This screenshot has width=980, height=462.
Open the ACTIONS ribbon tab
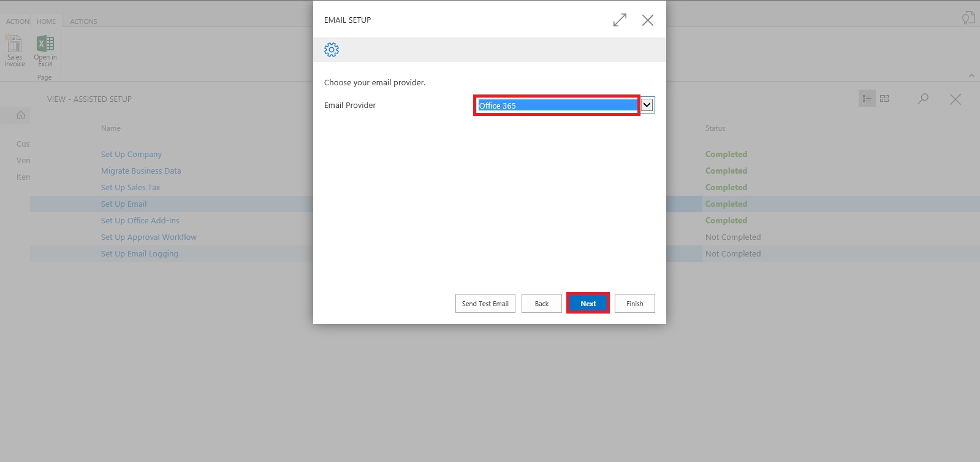click(83, 21)
